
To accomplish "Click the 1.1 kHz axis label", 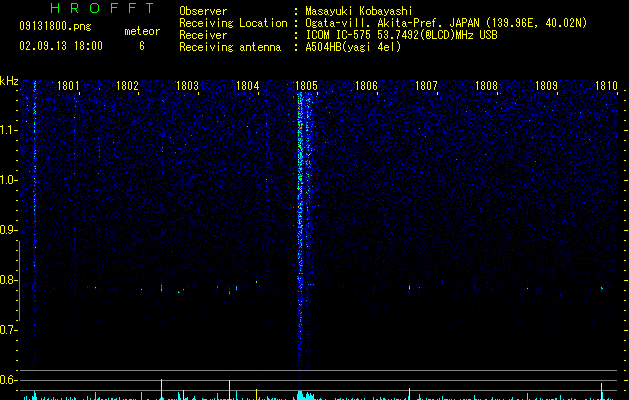I will 8,130.
